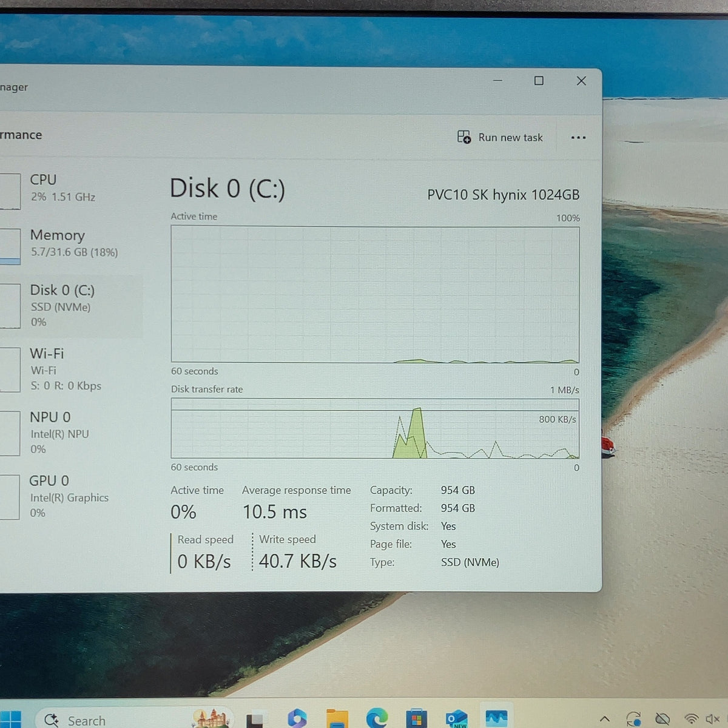Screen dimensions: 728x728
Task: Maximize the Task Manager window
Action: (x=539, y=81)
